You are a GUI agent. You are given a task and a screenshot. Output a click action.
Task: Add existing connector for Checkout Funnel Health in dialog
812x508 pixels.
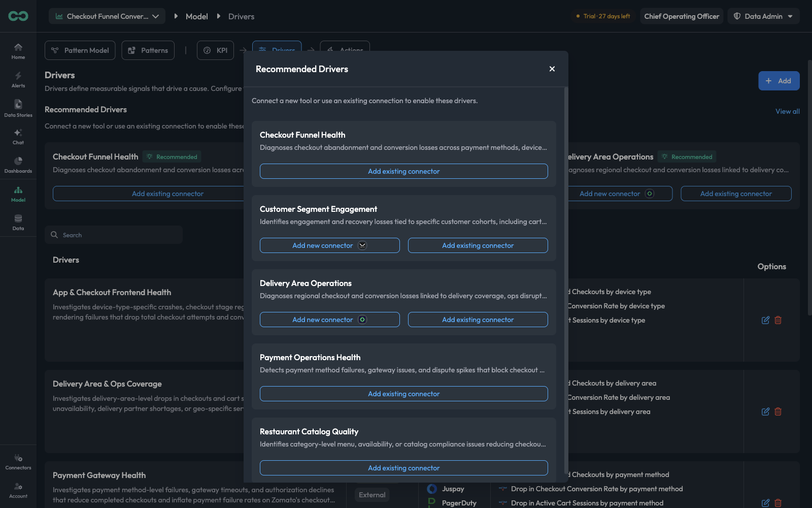point(404,171)
